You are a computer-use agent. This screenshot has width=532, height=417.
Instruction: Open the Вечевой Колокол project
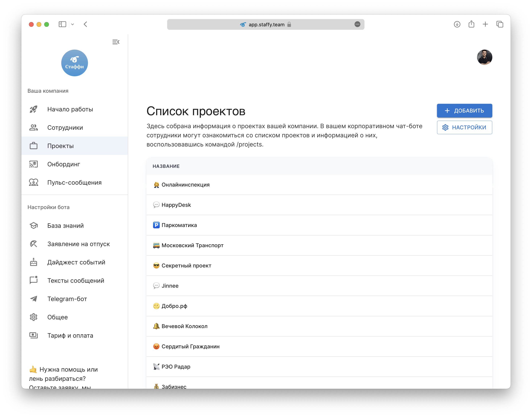tap(319, 326)
